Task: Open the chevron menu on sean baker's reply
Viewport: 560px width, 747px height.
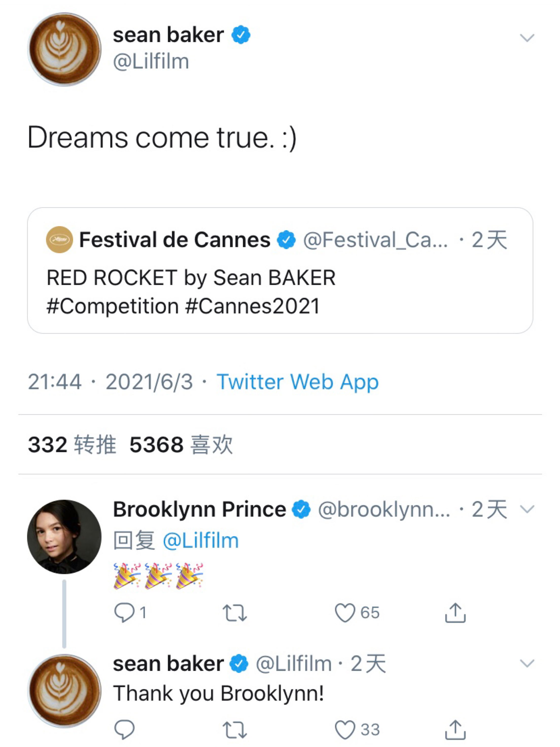Action: (x=527, y=663)
